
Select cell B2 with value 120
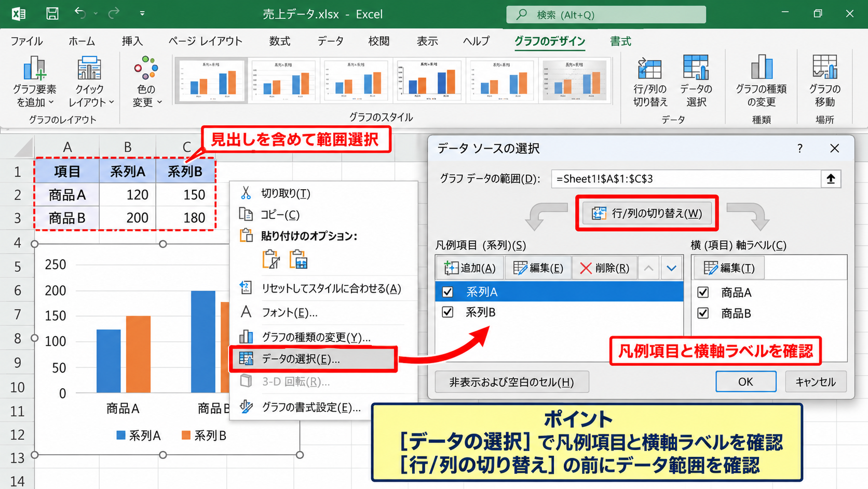(128, 195)
